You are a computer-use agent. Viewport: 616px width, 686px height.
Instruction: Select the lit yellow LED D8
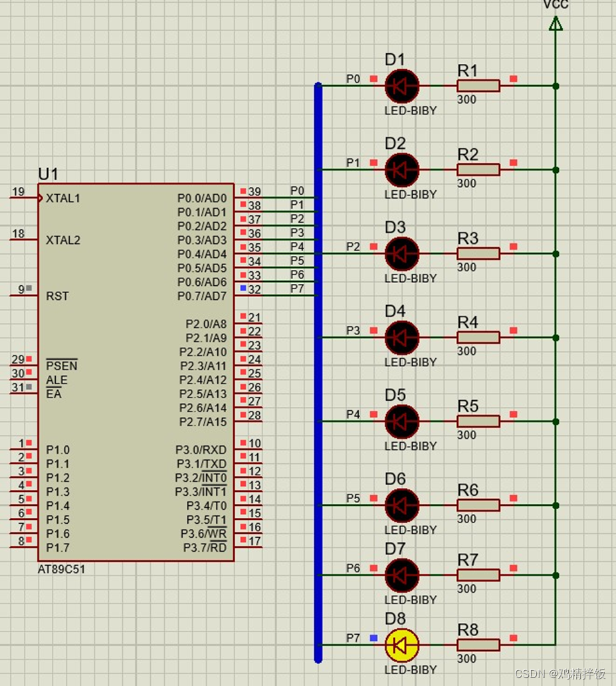pyautogui.click(x=401, y=645)
